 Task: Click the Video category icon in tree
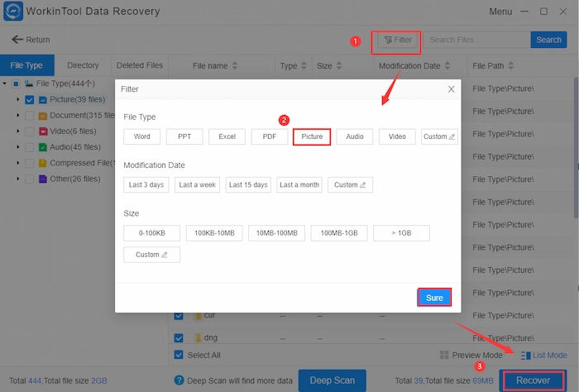click(x=43, y=131)
